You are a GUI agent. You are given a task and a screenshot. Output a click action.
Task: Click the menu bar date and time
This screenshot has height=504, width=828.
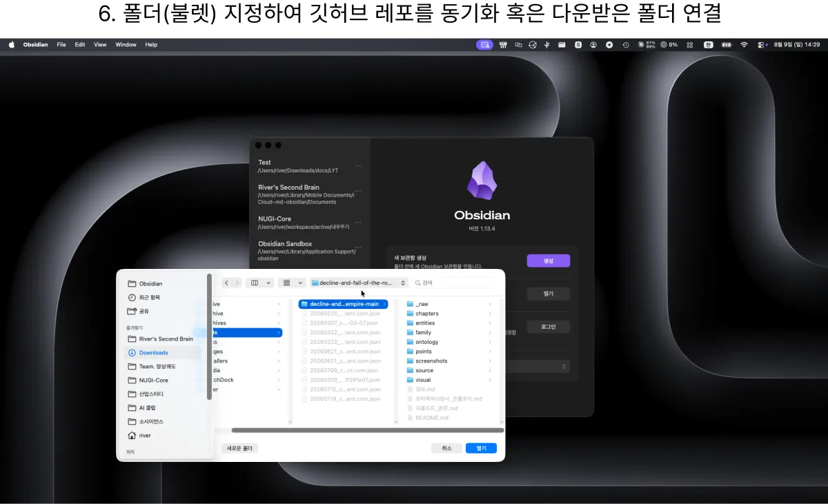(797, 45)
